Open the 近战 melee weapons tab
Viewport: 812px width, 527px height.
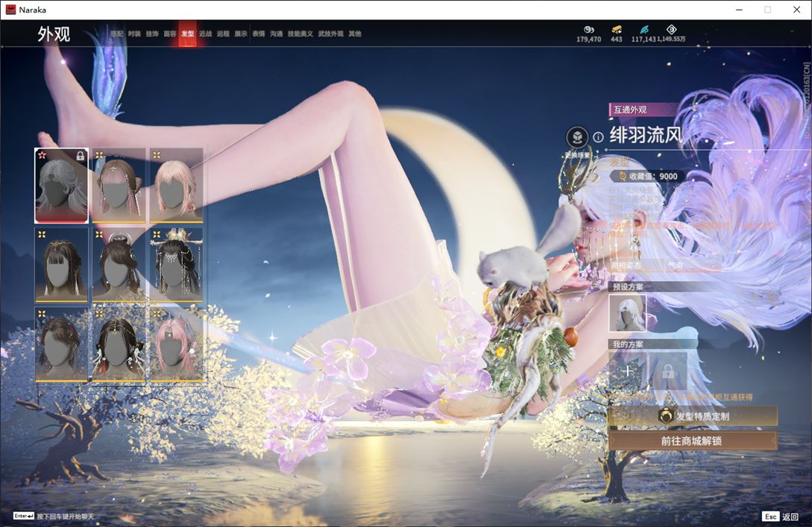pos(206,34)
